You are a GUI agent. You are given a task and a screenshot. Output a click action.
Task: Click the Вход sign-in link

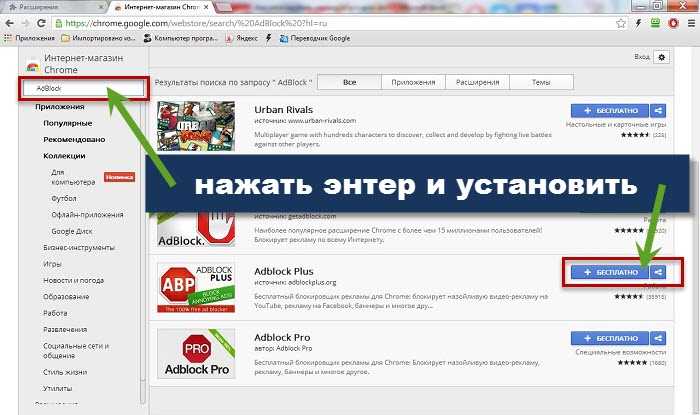click(x=642, y=59)
